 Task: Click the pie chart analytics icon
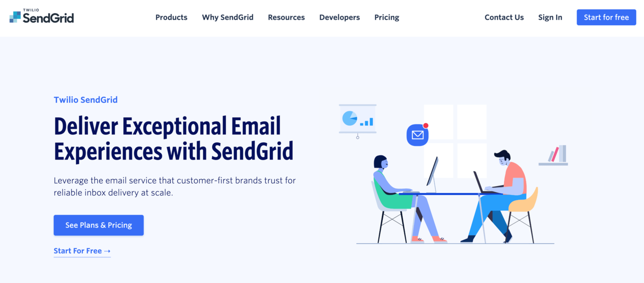(351, 119)
